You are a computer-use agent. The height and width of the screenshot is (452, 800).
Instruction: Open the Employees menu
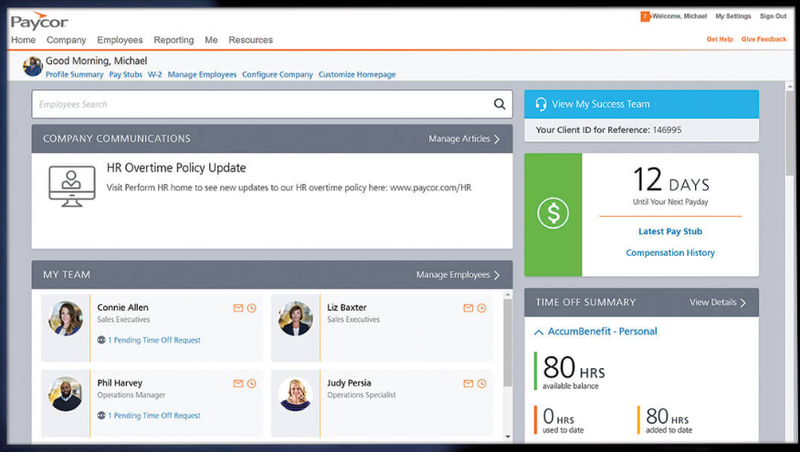pos(120,40)
